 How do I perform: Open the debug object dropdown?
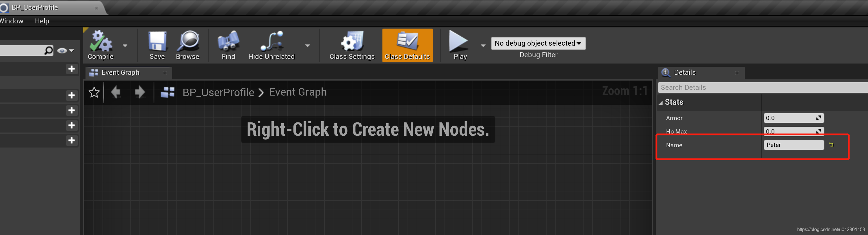[538, 43]
